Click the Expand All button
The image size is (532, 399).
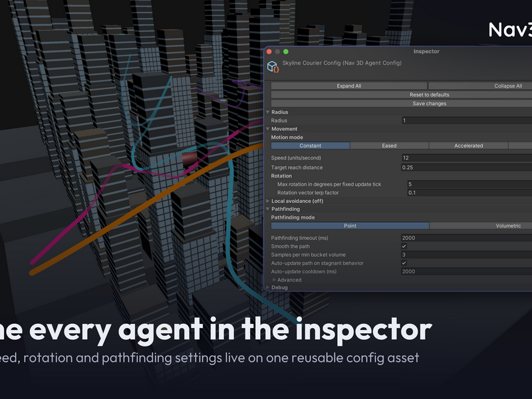pos(348,86)
